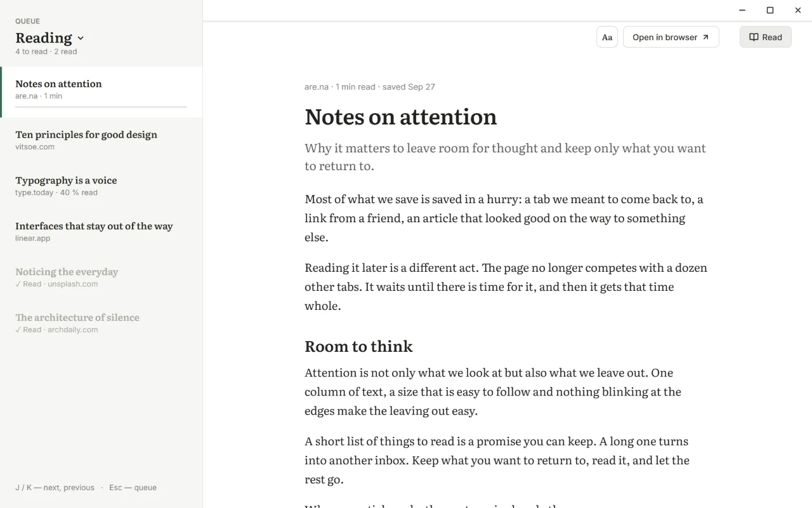
Task: Click the '✓ Read · archdaily.com' status line
Action: pyautogui.click(x=56, y=330)
